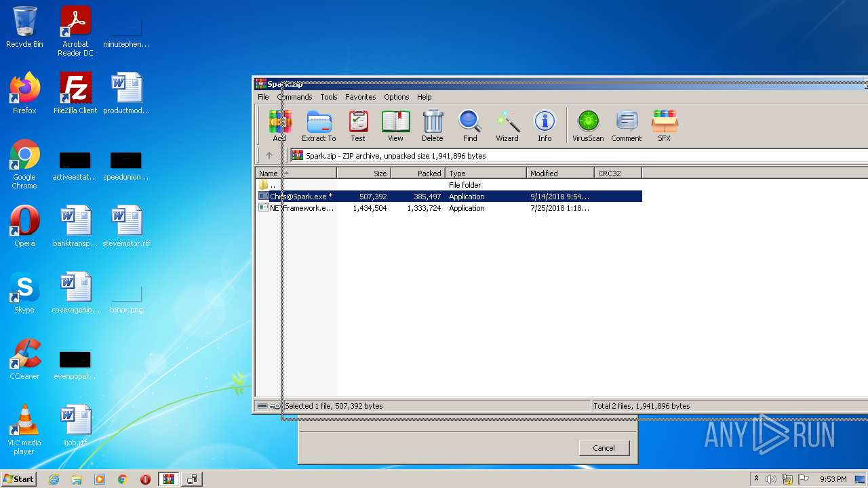Click the drive icon in the status bar
This screenshot has height=488, width=868.
tap(262, 406)
